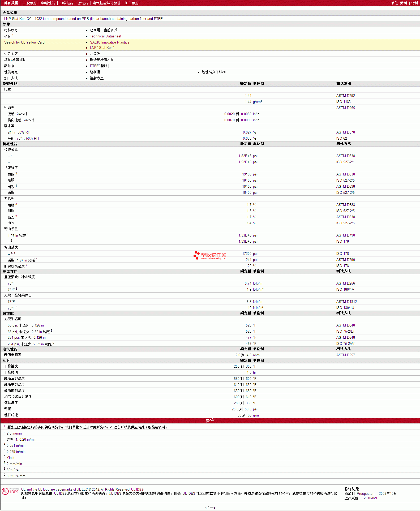Select the ASTM D4812 test method
Screen dimensions: 420x511
(346, 302)
